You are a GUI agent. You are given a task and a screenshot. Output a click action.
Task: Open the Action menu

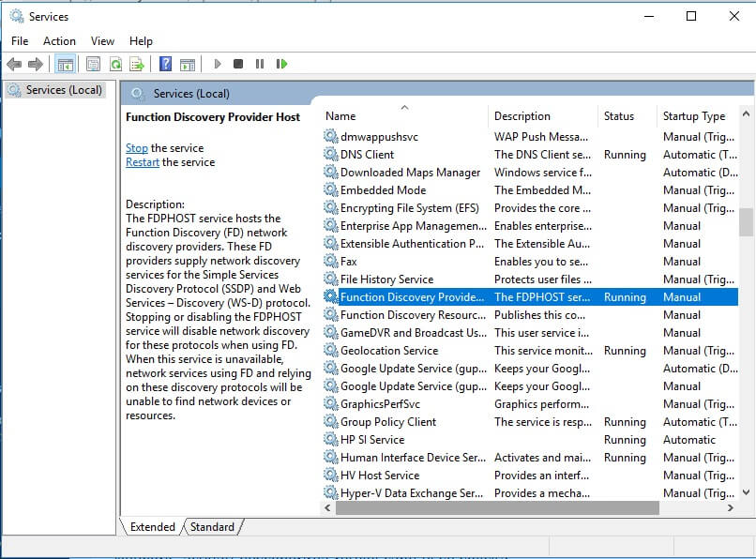point(59,41)
